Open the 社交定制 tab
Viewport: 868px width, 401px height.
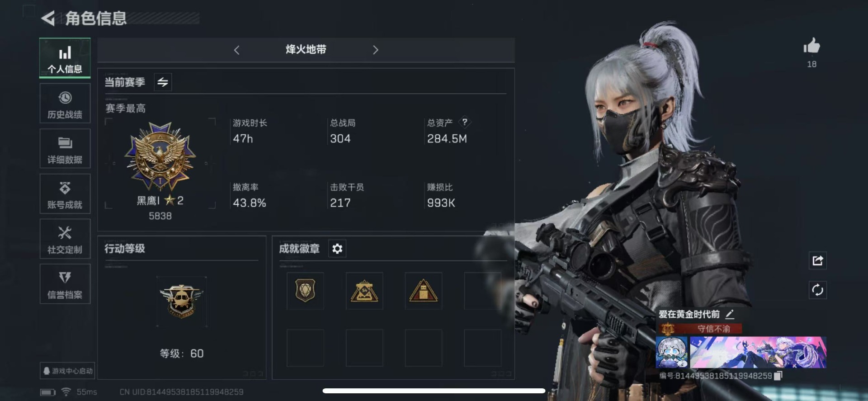[x=65, y=239]
